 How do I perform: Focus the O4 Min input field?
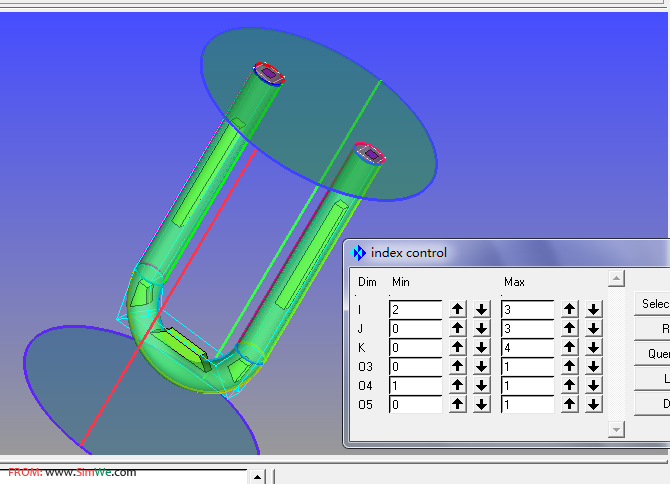[x=415, y=385]
